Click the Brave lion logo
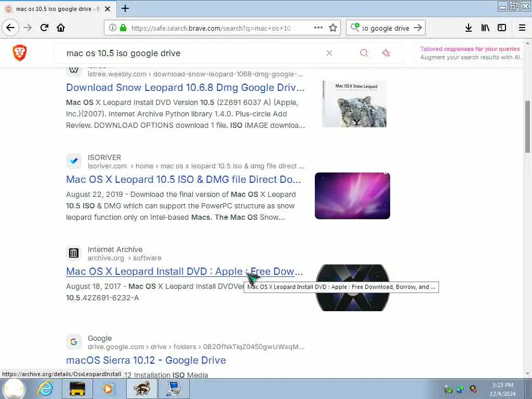Image resolution: width=532 pixels, height=399 pixels. tap(20, 53)
